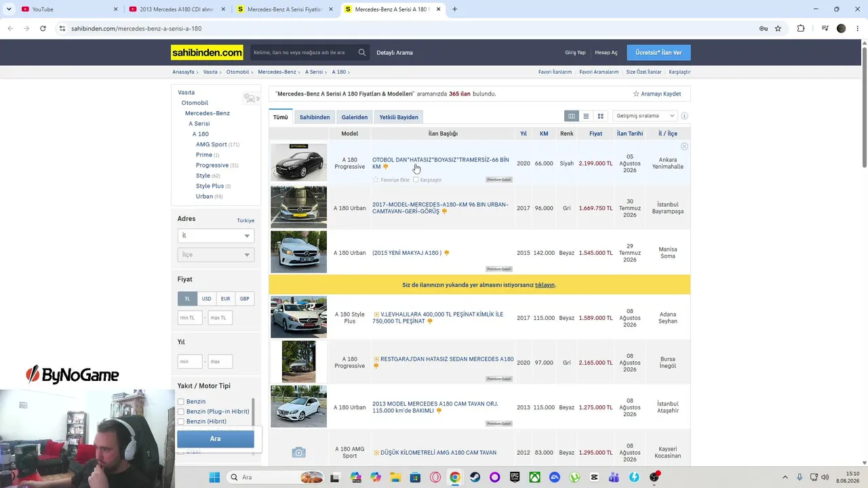Screen dimensions: 868x488
Task: Bookmark this page with the star icon
Action: pos(778,28)
